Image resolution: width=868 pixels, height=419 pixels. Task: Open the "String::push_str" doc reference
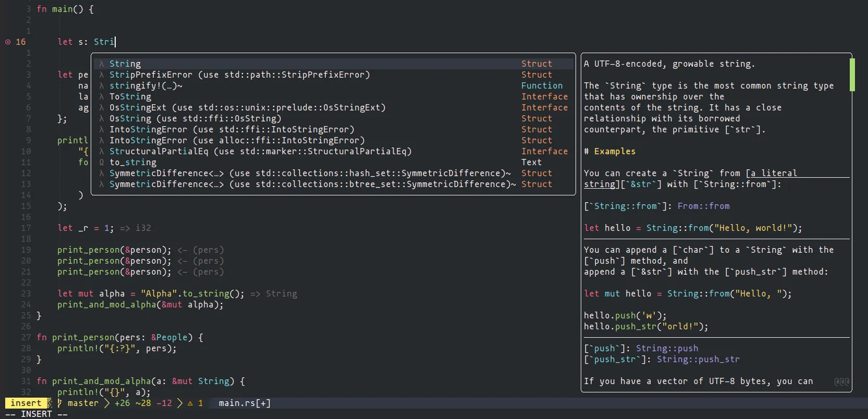tap(698, 359)
